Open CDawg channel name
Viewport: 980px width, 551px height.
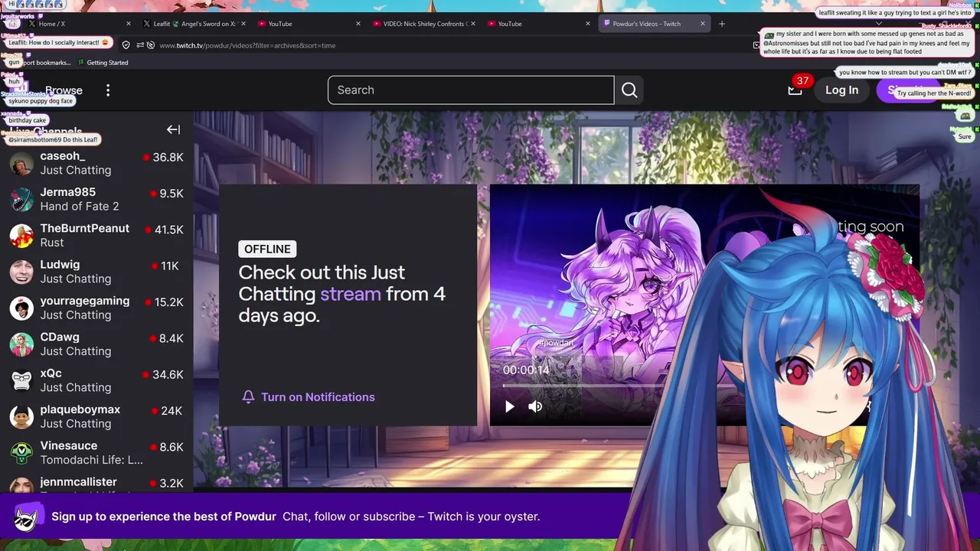click(60, 337)
